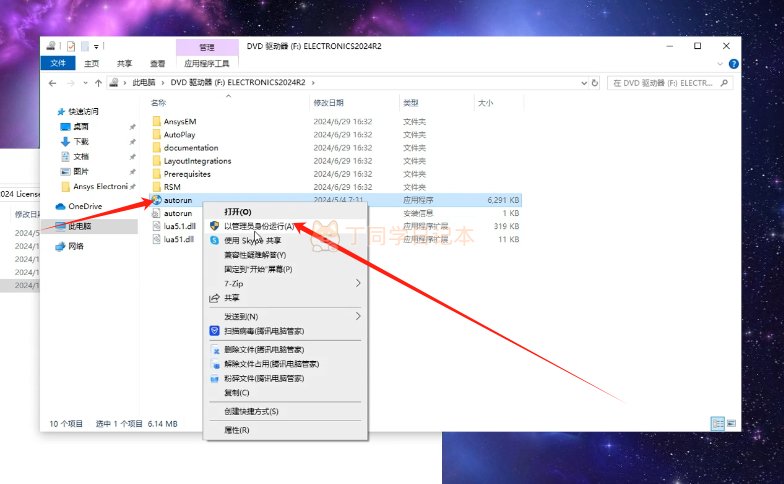This screenshot has width=784, height=484.
Task: Click the Tencent scan virus shield icon
Action: [x=214, y=331]
